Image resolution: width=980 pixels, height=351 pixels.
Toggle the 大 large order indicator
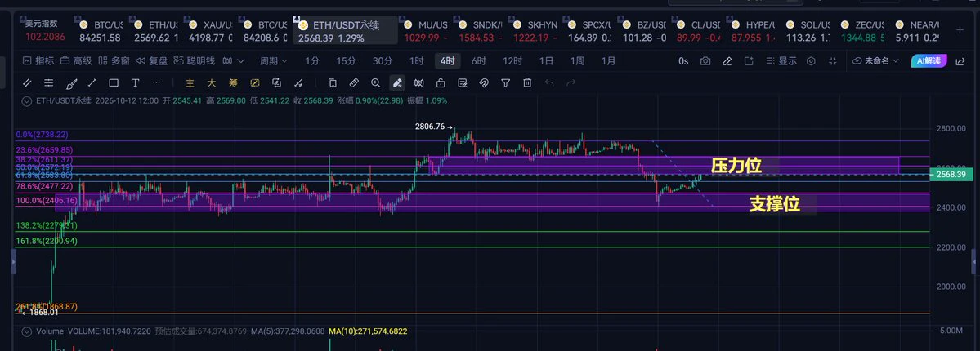212,82
